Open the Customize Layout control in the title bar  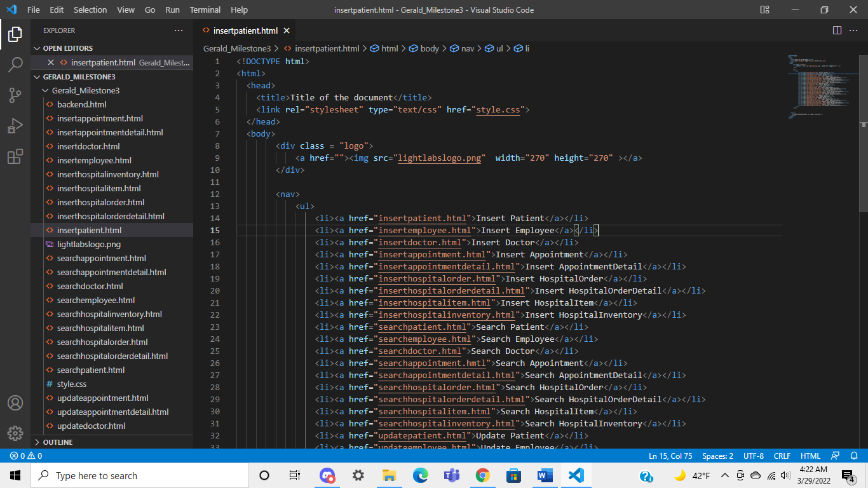(x=764, y=10)
